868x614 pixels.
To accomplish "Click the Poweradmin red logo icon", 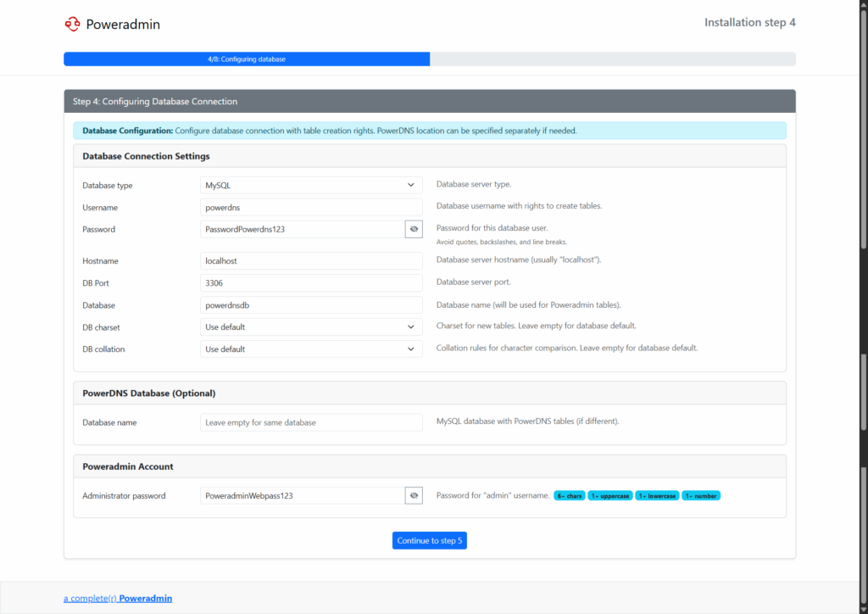I will point(73,25).
